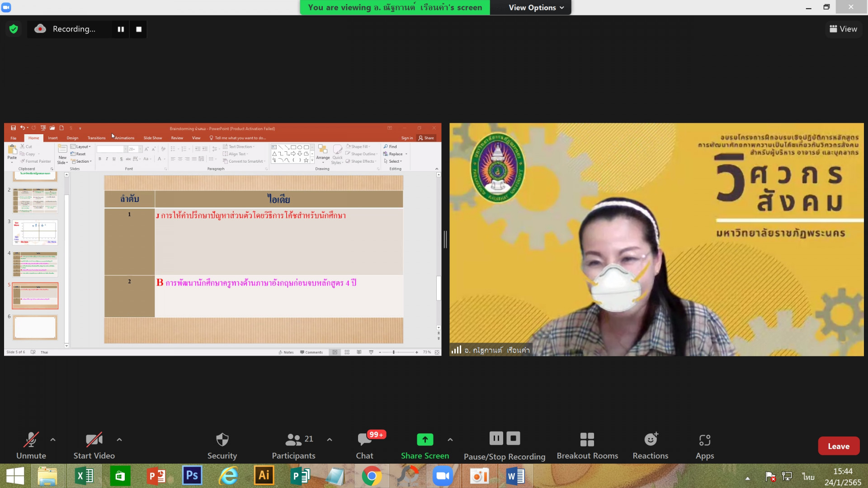Viewport: 868px width, 488px height.
Task: Open the Reactions menu
Action: (650, 446)
